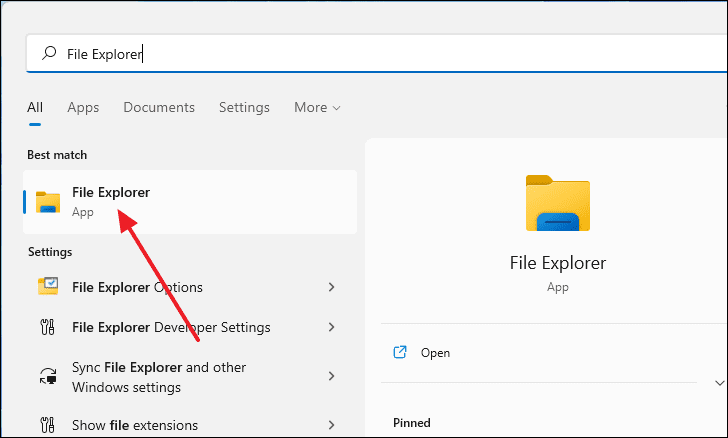The height and width of the screenshot is (438, 728).
Task: Click the Show file extensions tools icon
Action: coord(47,425)
